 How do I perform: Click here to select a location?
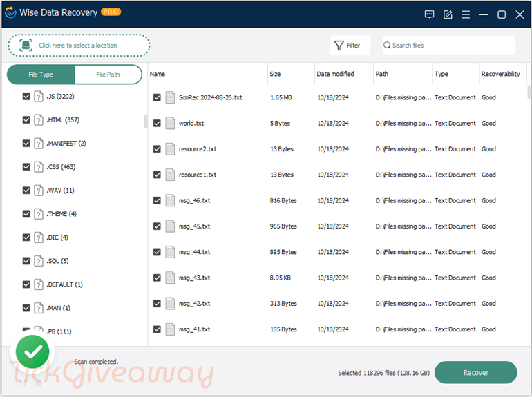point(79,46)
